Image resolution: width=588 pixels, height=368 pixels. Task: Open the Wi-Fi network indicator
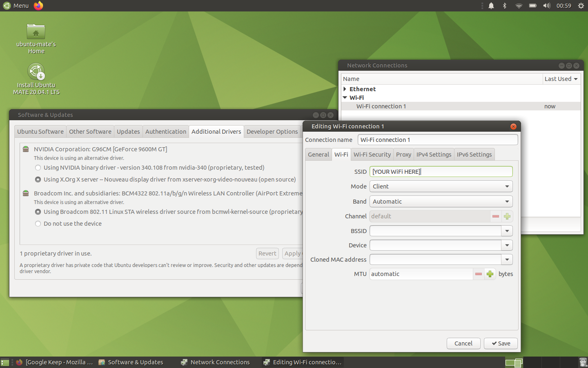coord(519,6)
